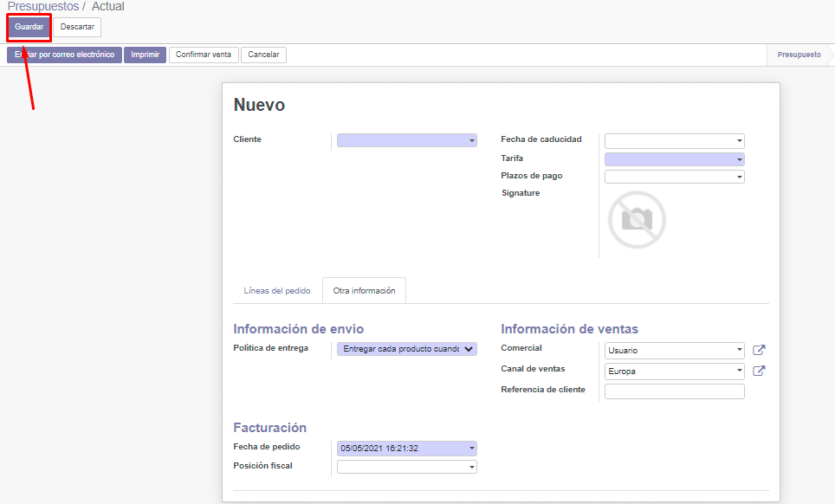Click the Presupuestos breadcrumb link
This screenshot has height=504, width=835.
tap(42, 7)
